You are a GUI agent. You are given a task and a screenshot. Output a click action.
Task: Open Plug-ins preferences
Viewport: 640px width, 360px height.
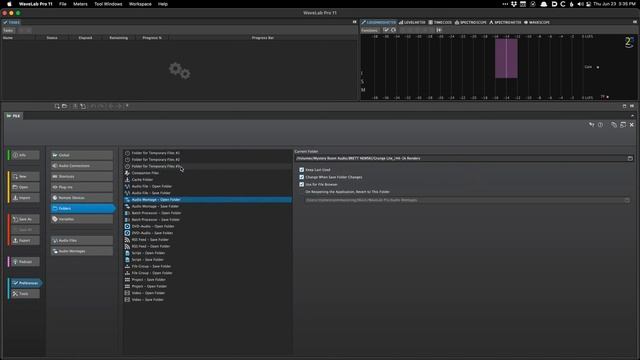click(x=82, y=187)
